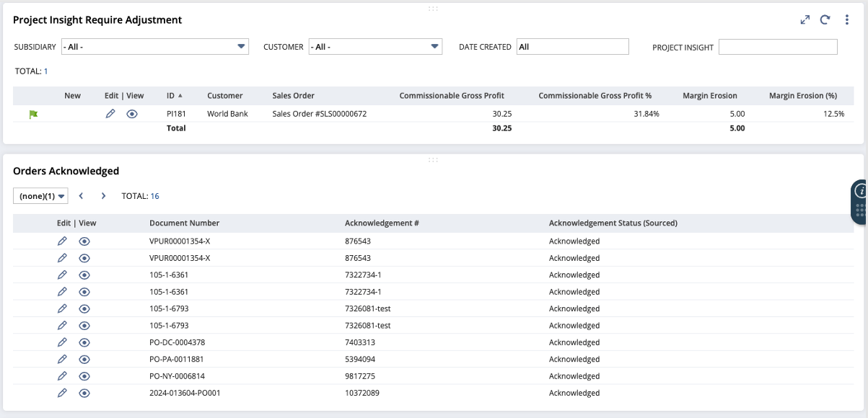View the PI181 World Bank record
868x418 pixels.
(x=131, y=114)
